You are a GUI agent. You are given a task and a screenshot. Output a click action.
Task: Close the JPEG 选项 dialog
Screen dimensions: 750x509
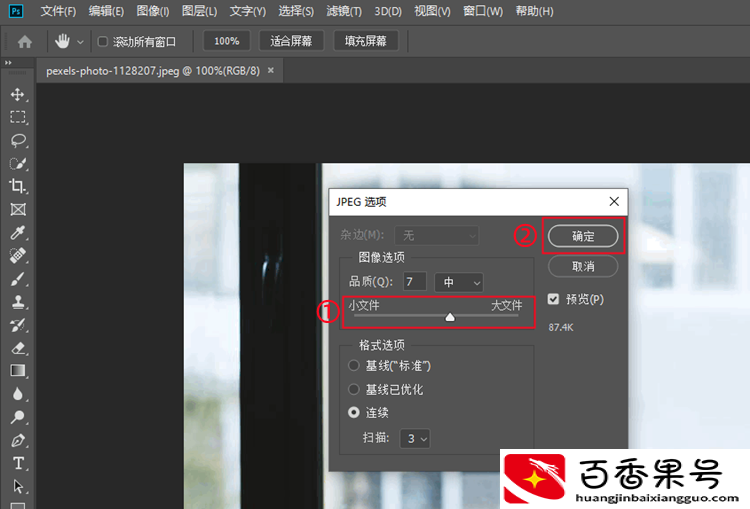614,201
